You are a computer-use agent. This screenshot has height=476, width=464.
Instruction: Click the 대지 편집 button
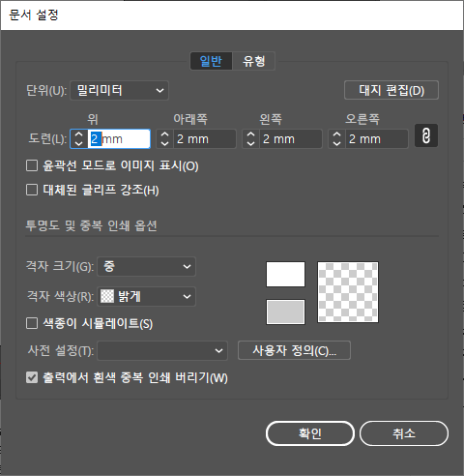coord(391,90)
